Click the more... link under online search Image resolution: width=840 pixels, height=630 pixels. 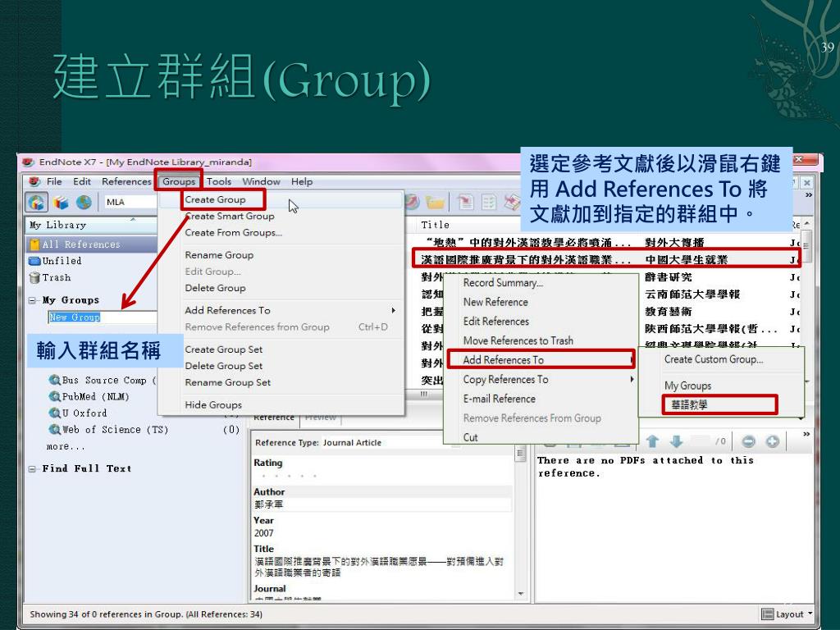(x=66, y=446)
